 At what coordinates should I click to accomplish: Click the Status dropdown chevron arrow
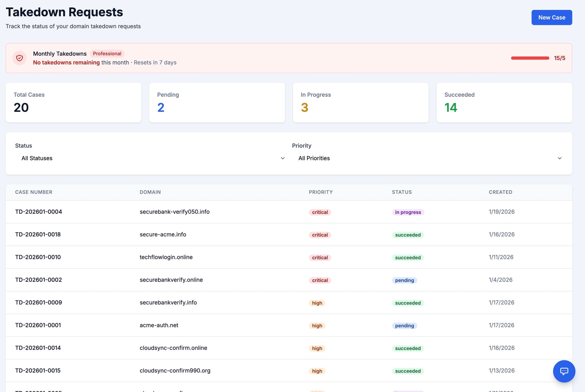click(282, 158)
